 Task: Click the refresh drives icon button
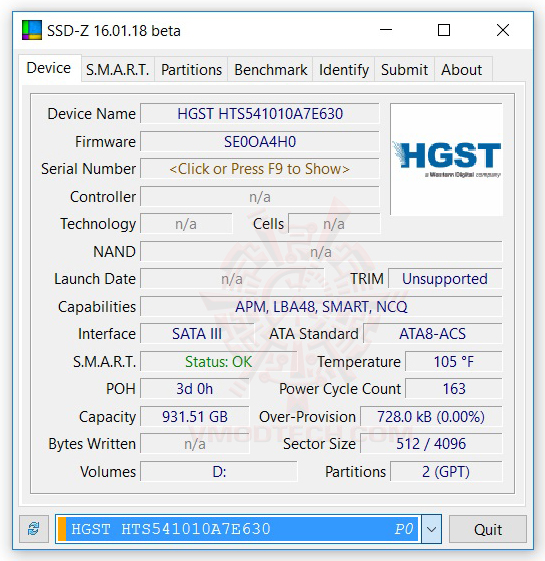[x=34, y=529]
